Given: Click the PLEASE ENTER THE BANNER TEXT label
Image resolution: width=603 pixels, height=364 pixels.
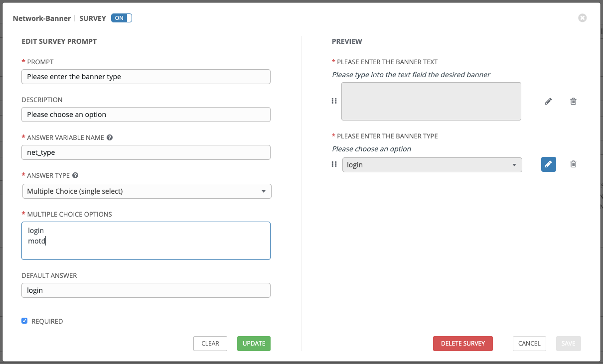Looking at the screenshot, I should (x=387, y=62).
